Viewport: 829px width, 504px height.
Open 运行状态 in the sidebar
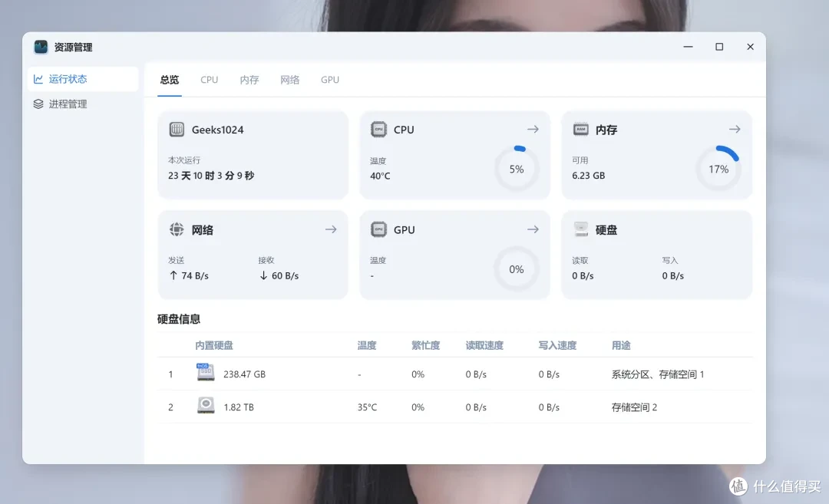[83, 79]
